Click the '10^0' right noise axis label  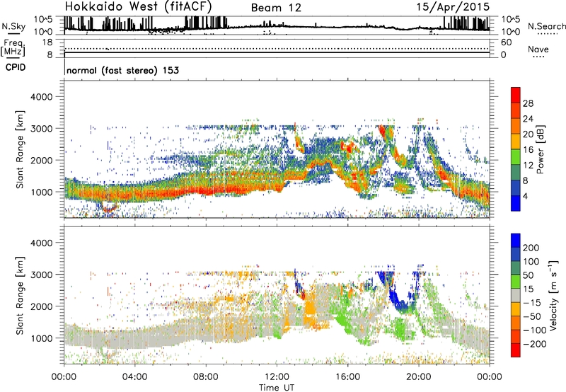pos(510,32)
